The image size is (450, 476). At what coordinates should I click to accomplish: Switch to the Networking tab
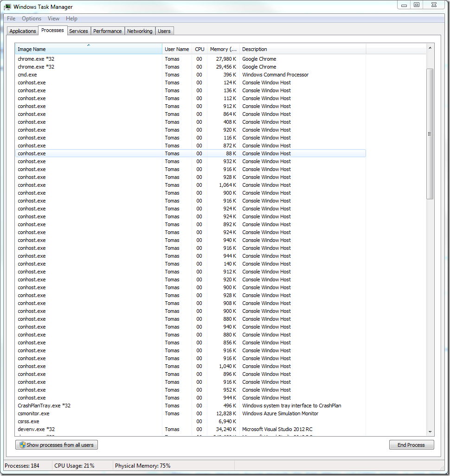pyautogui.click(x=140, y=31)
